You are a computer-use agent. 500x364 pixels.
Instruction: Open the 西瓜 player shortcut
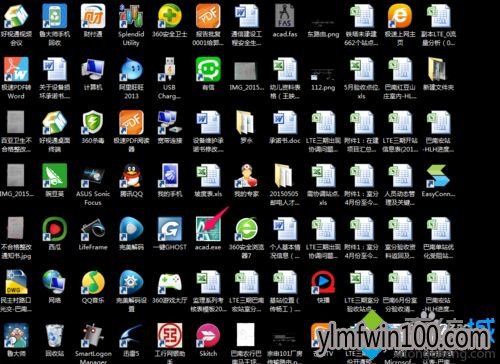55,234
